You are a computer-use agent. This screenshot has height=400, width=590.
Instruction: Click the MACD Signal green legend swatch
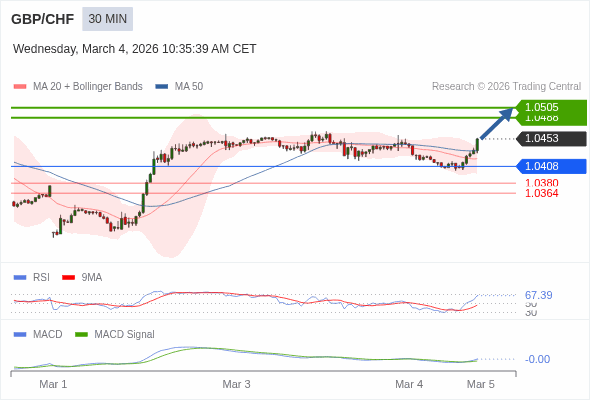pyautogui.click(x=81, y=335)
